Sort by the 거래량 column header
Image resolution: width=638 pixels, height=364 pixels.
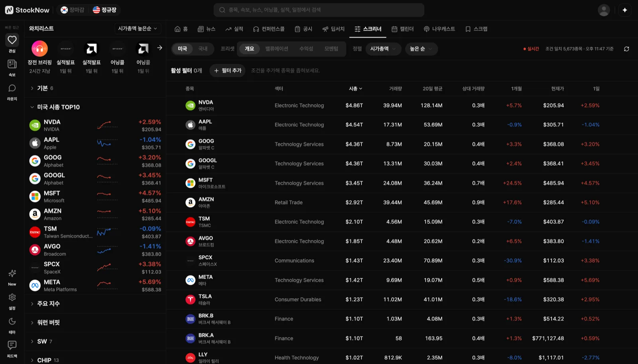click(x=395, y=89)
